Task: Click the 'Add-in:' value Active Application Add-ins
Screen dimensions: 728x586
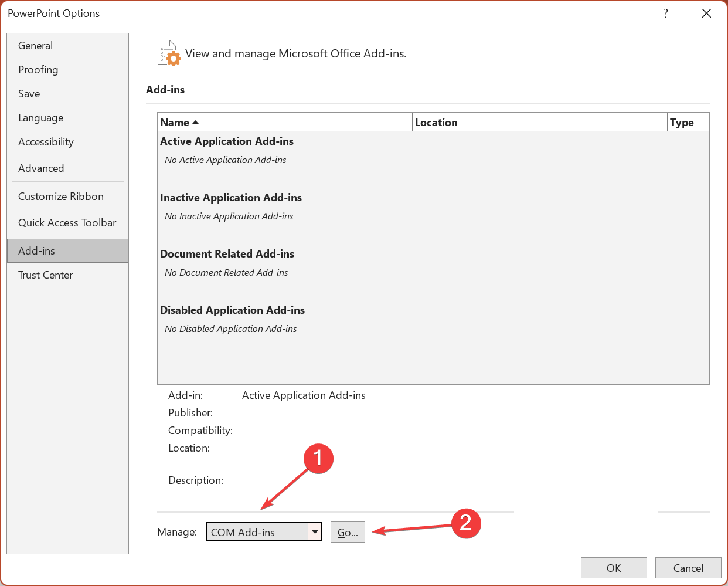Action: 304,395
